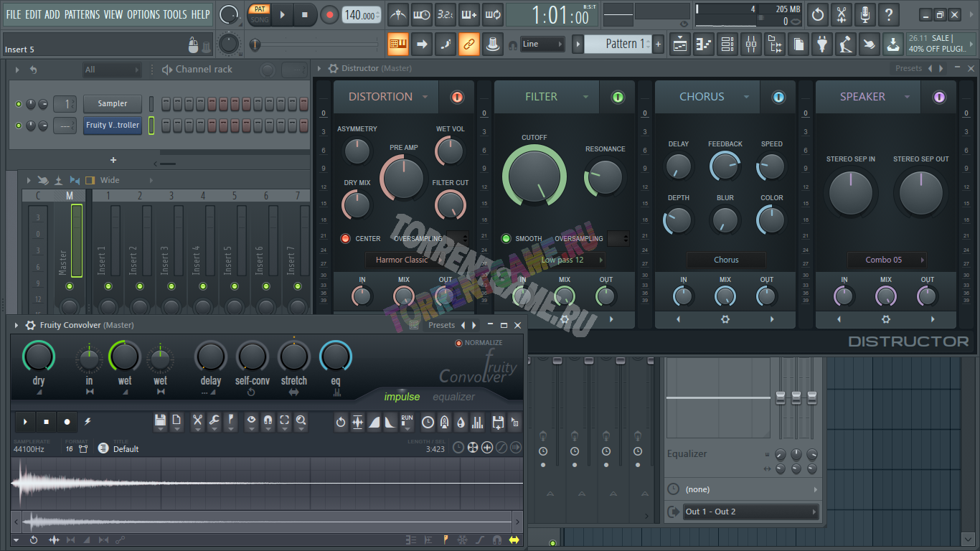
Task: Open the Mixer from the toolbar
Action: tap(750, 44)
